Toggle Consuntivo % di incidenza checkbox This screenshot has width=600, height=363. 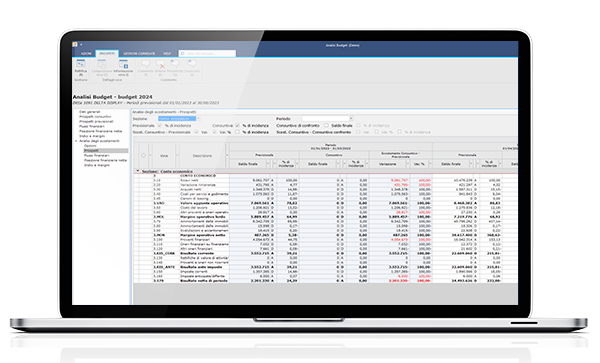238,125
